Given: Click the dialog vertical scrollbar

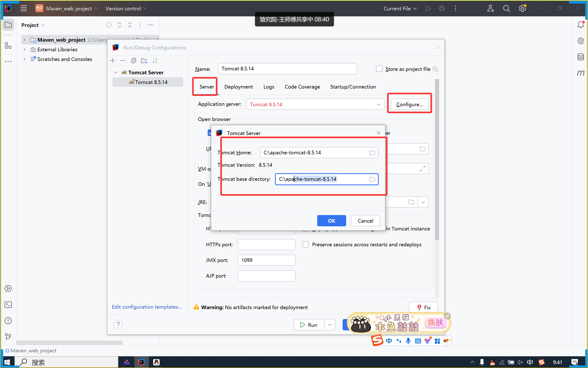Looking at the screenshot, I should (437, 159).
